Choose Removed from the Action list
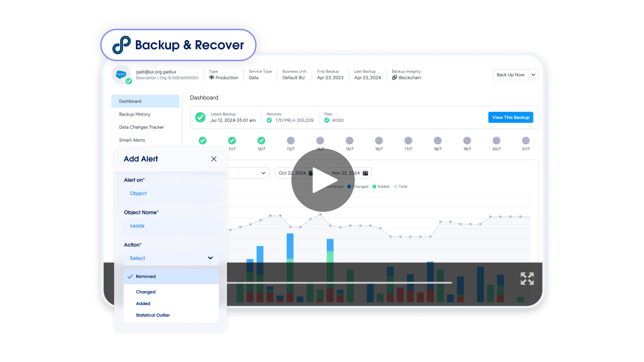The height and width of the screenshot is (362, 644). pyautogui.click(x=171, y=277)
